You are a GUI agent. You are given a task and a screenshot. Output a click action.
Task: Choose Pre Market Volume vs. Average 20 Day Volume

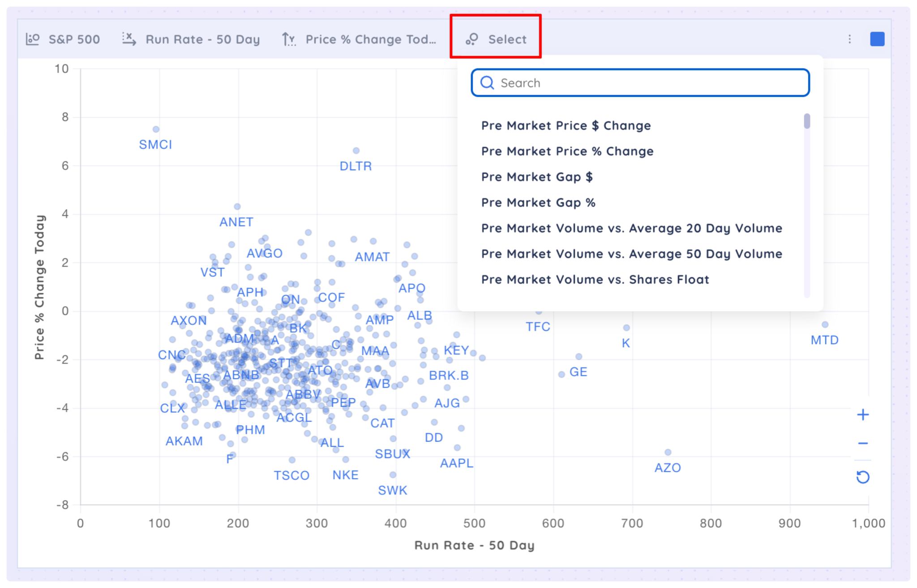(632, 228)
